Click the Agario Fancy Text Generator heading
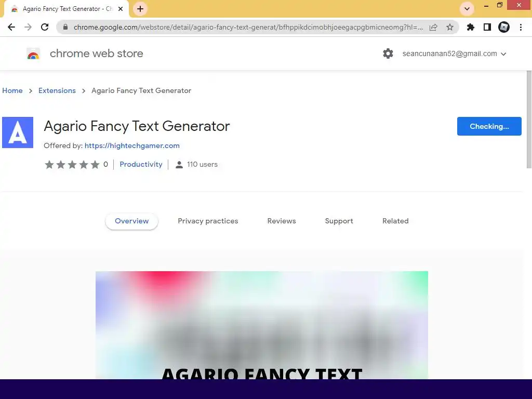This screenshot has width=532, height=399. [x=137, y=126]
